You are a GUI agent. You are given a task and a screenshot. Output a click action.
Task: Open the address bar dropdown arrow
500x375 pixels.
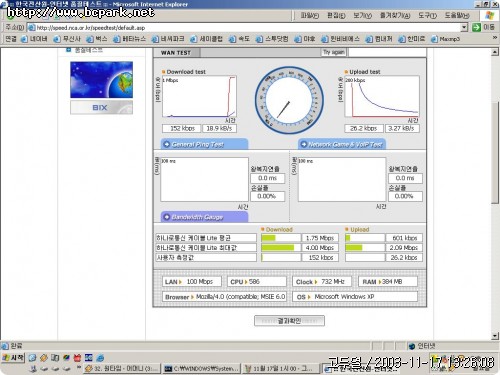[464, 27]
